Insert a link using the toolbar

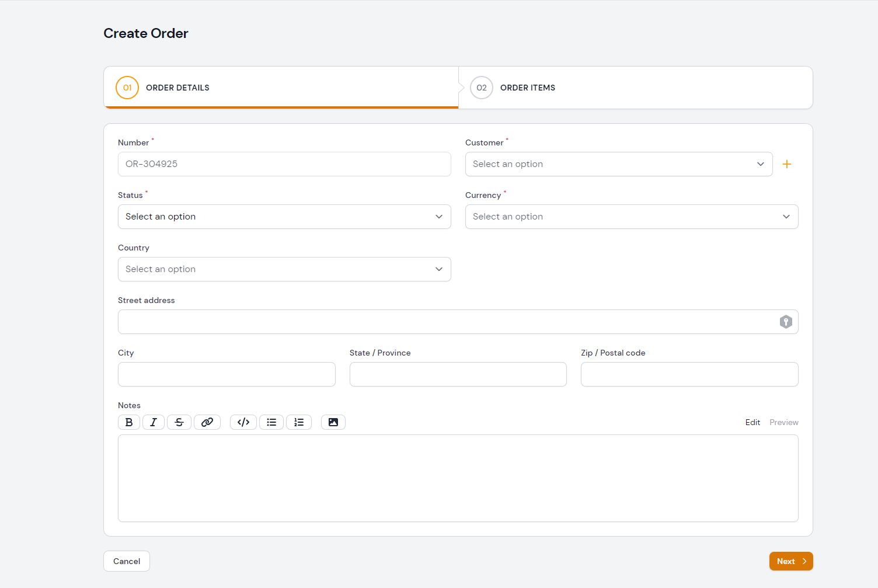(207, 422)
